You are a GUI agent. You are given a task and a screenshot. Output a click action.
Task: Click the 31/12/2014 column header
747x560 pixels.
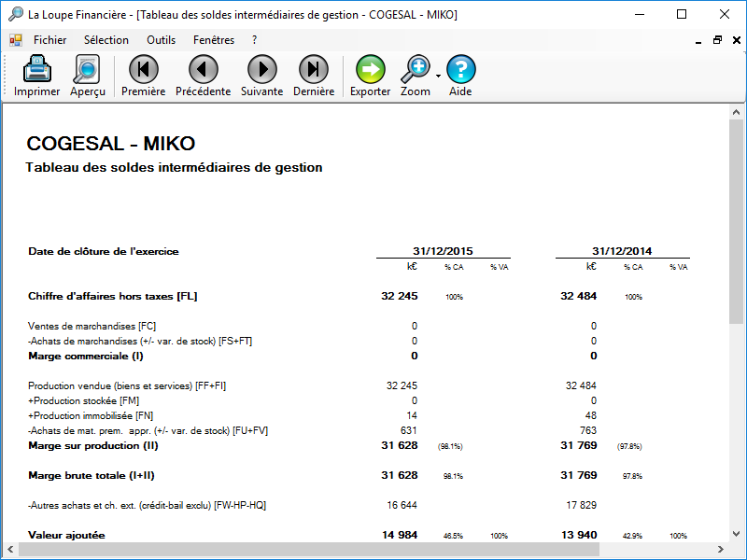622,251
